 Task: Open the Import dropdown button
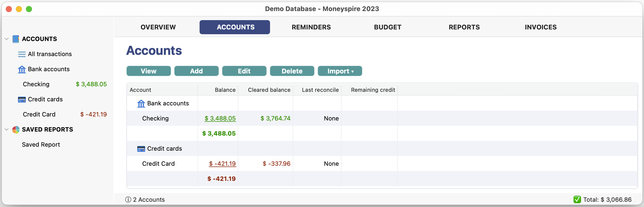340,71
